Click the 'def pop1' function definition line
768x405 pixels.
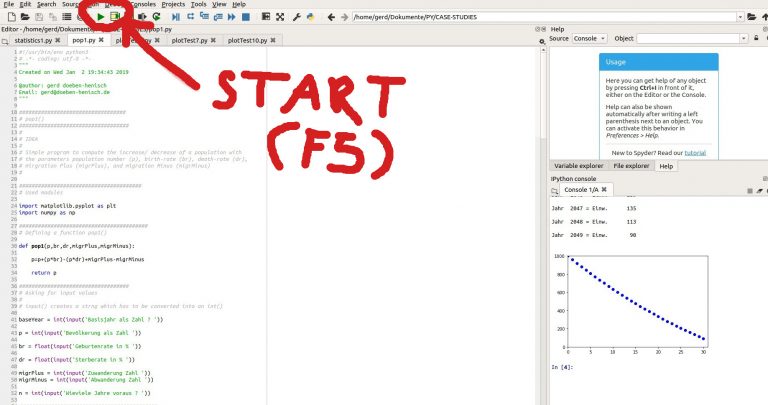[x=76, y=246]
